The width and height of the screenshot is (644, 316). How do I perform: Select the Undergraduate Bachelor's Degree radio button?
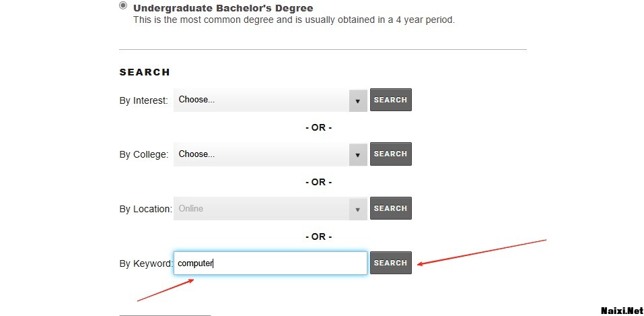click(122, 5)
